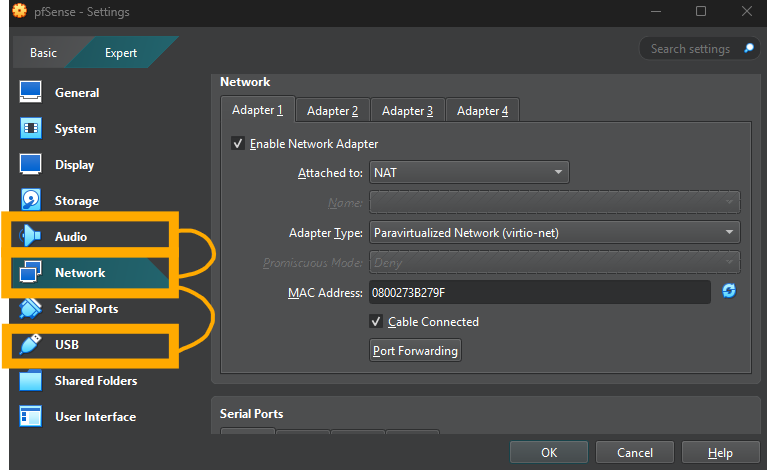
Task: Open Display settings screen icon
Action: click(30, 164)
